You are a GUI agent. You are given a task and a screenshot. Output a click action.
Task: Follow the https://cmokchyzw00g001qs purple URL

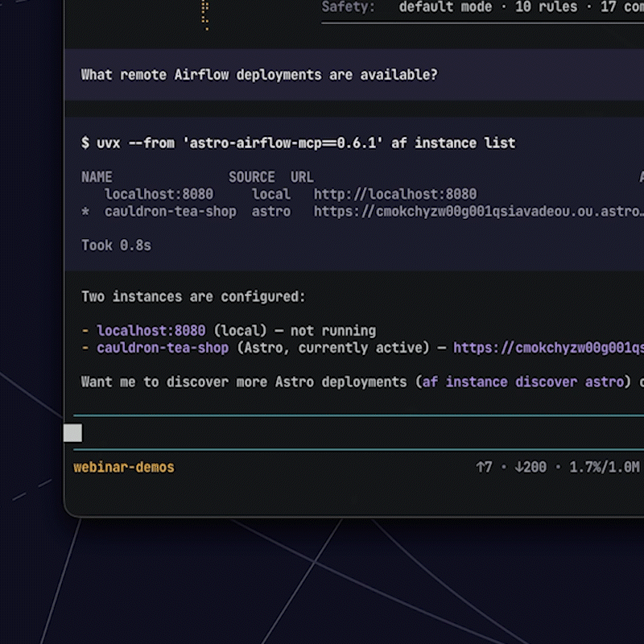[548, 348]
